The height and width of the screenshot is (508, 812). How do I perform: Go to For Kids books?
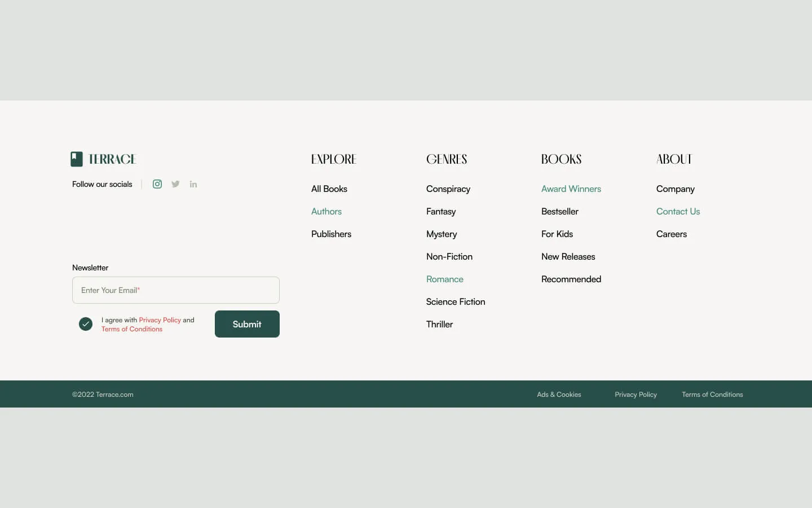(557, 234)
